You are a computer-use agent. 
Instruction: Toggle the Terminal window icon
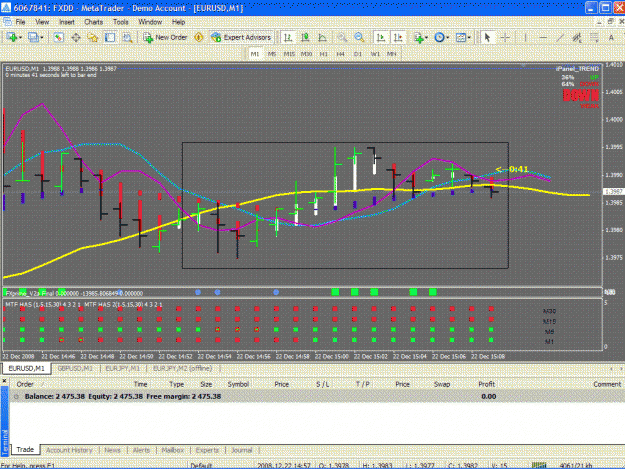point(110,37)
